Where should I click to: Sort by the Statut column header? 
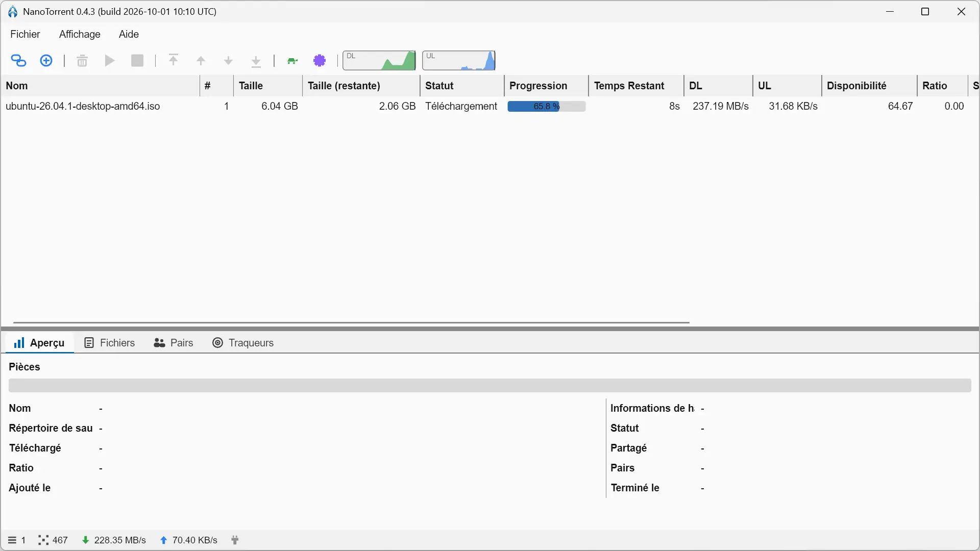(462, 86)
